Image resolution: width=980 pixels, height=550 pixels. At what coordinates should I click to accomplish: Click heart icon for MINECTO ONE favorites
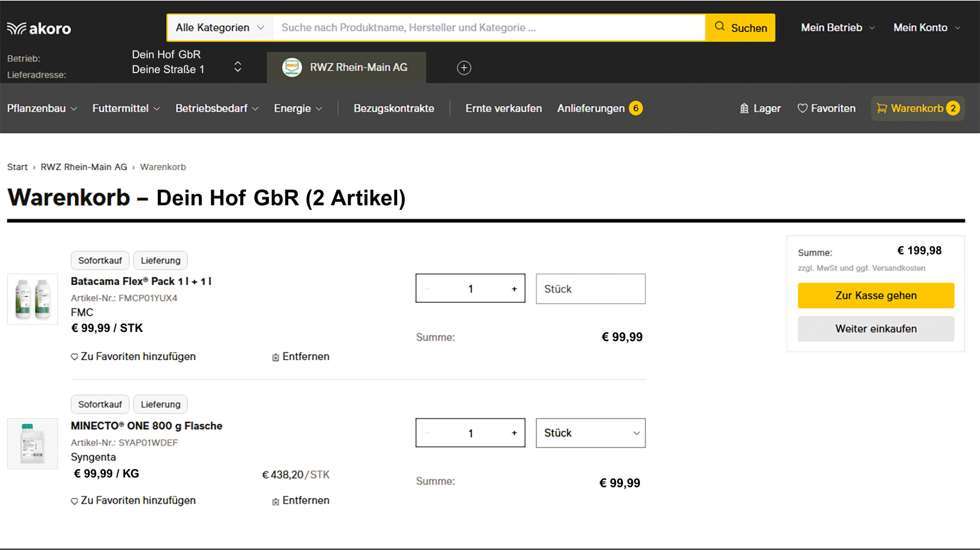[75, 501]
